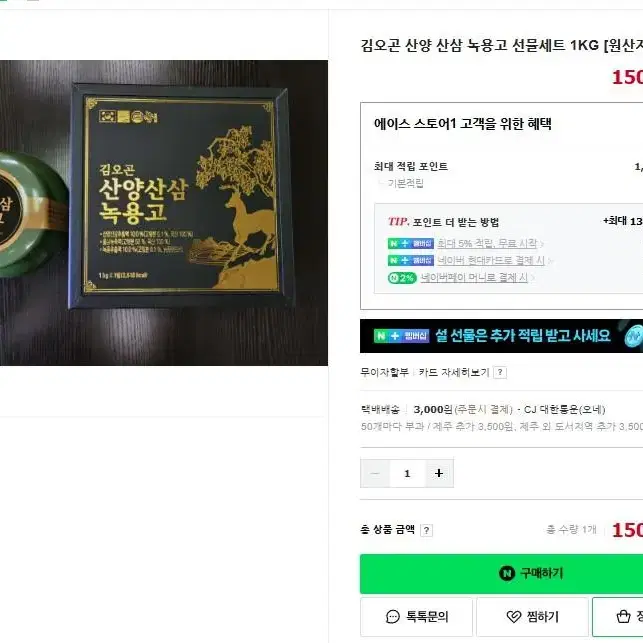
Task: Focus the quantity input field
Action: [407, 473]
